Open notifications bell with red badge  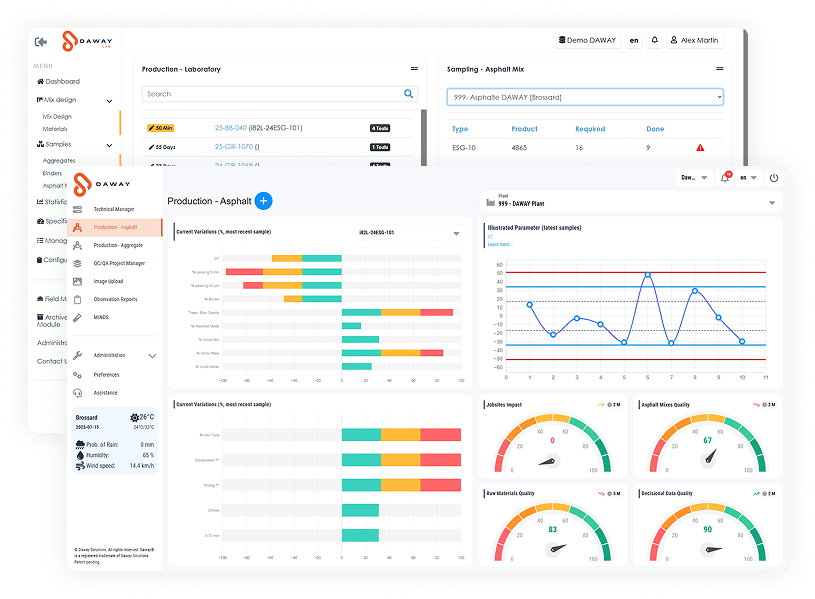[725, 178]
